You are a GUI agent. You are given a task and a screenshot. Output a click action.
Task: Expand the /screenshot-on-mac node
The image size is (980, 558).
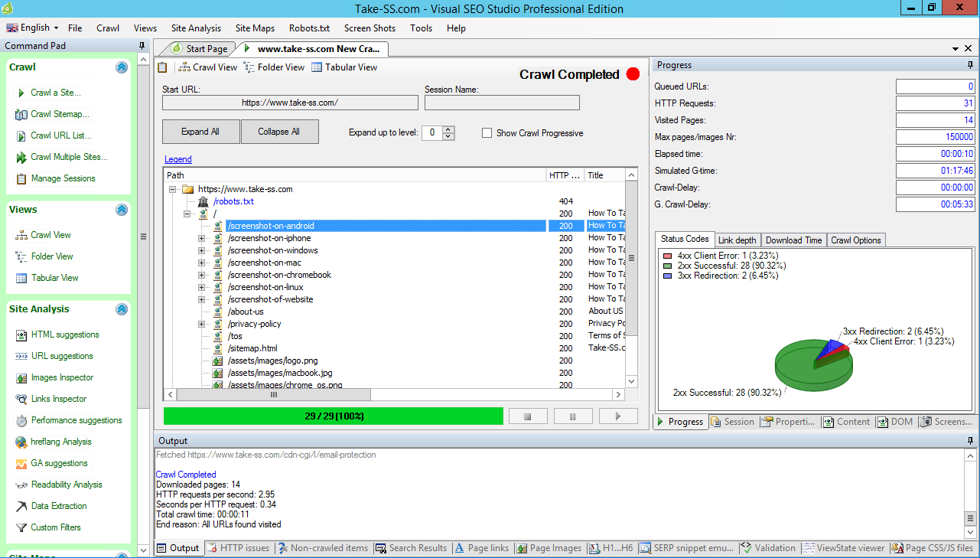[202, 263]
